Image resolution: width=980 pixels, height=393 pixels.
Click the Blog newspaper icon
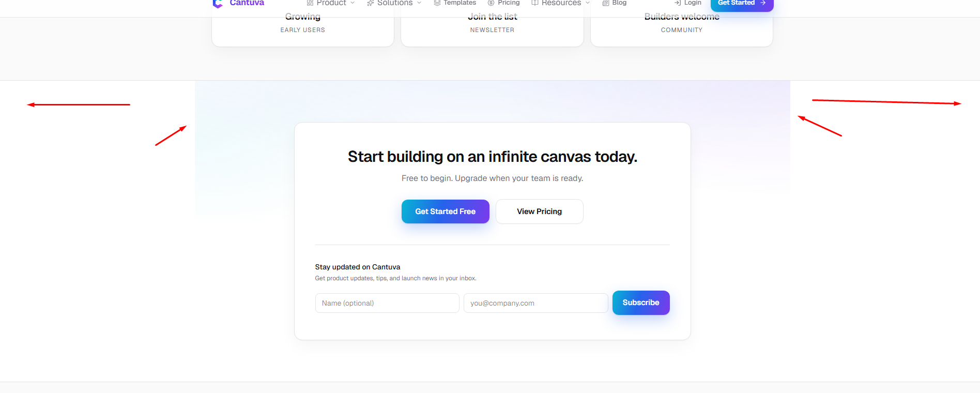(605, 3)
